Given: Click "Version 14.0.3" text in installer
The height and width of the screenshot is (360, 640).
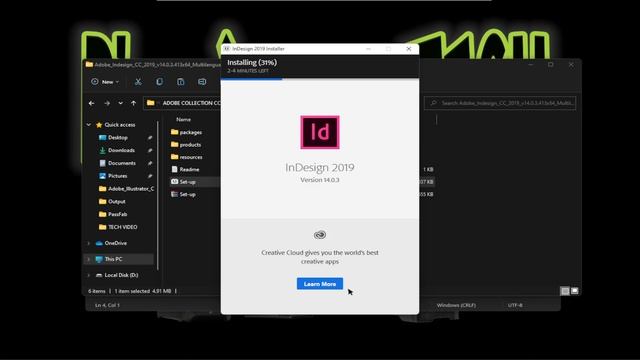Looking at the screenshot, I should (320, 180).
